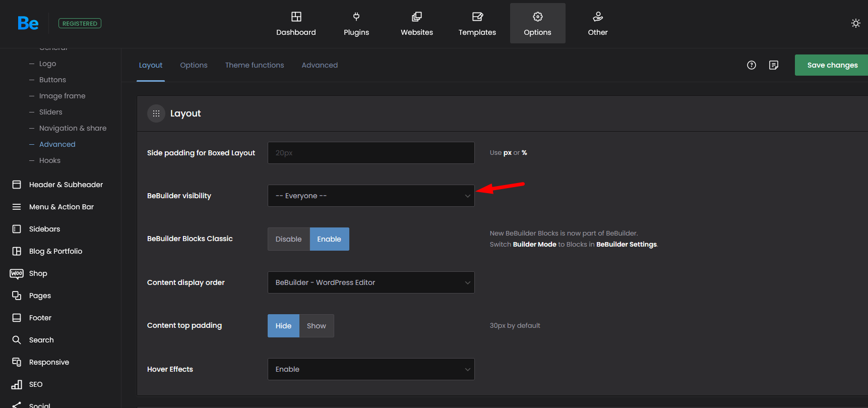Open the BeBuilder visibility dropdown
This screenshot has width=868, height=408.
tap(371, 196)
